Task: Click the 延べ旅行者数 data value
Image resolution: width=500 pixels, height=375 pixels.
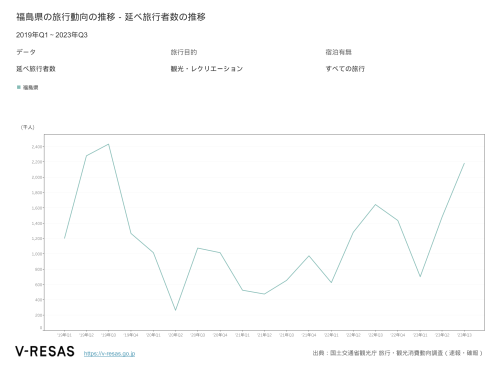Action: coord(36,69)
